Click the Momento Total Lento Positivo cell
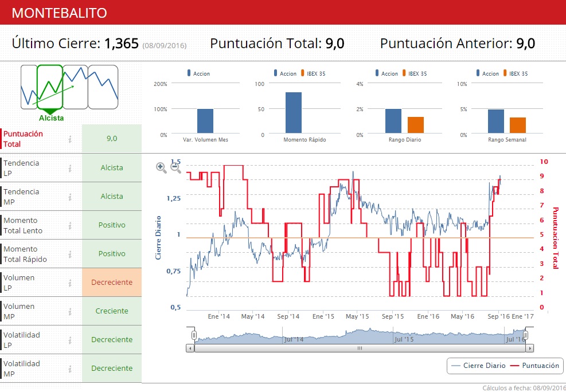 pos(112,225)
